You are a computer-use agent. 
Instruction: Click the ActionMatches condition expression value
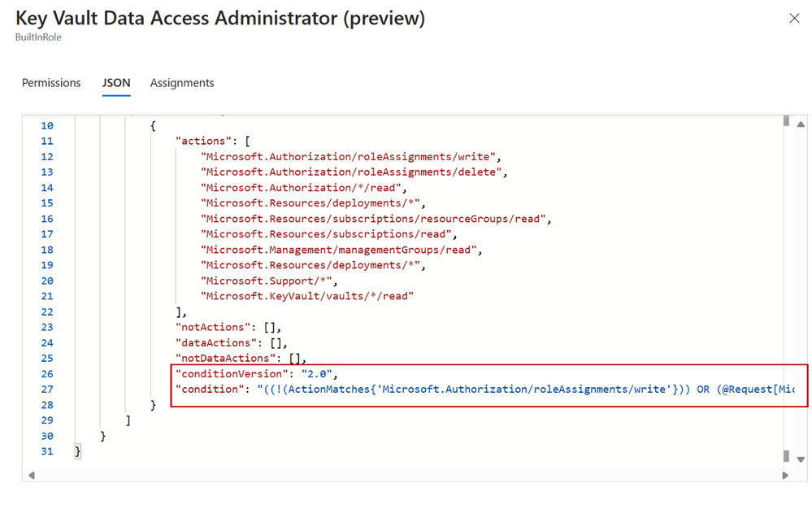526,390
